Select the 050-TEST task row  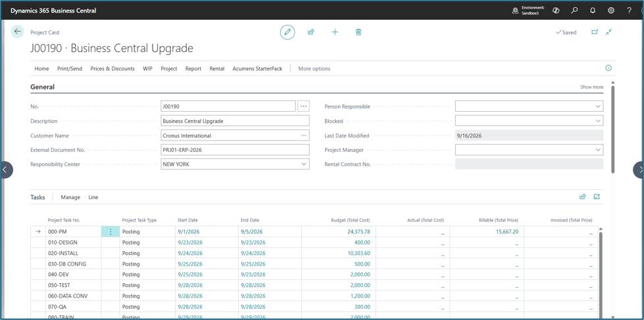point(316,285)
